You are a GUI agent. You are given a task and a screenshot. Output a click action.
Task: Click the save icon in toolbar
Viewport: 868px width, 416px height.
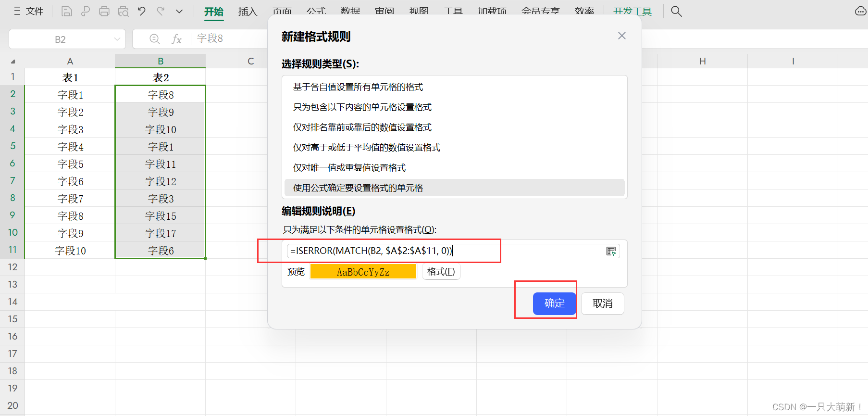pos(67,11)
